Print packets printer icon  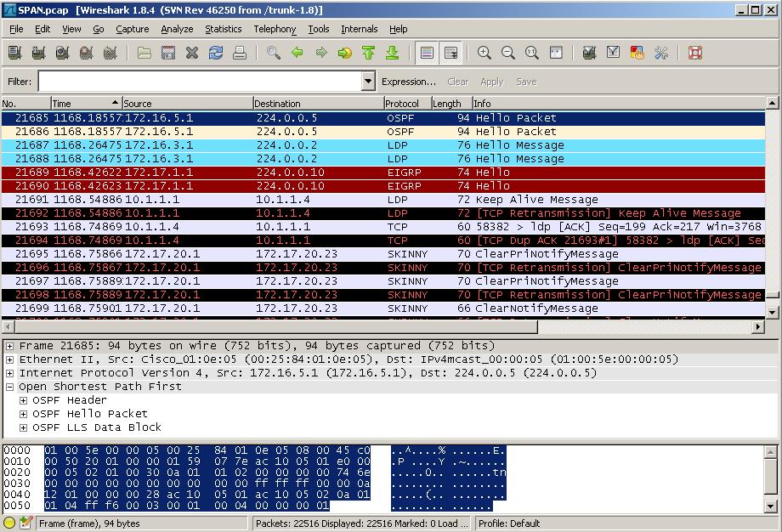(x=240, y=53)
